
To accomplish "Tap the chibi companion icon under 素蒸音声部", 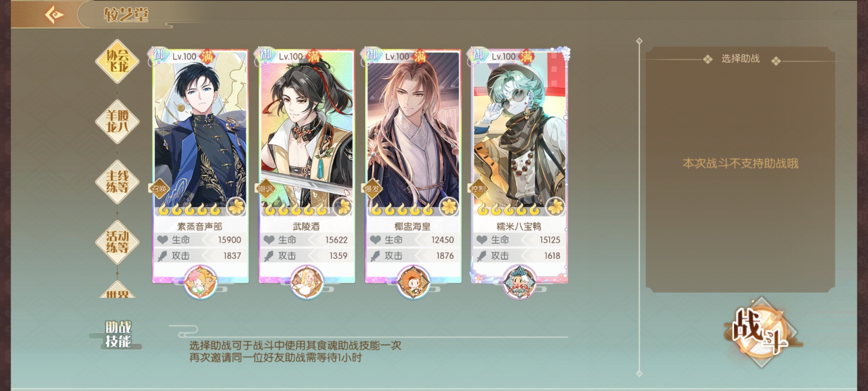I will click(x=200, y=282).
